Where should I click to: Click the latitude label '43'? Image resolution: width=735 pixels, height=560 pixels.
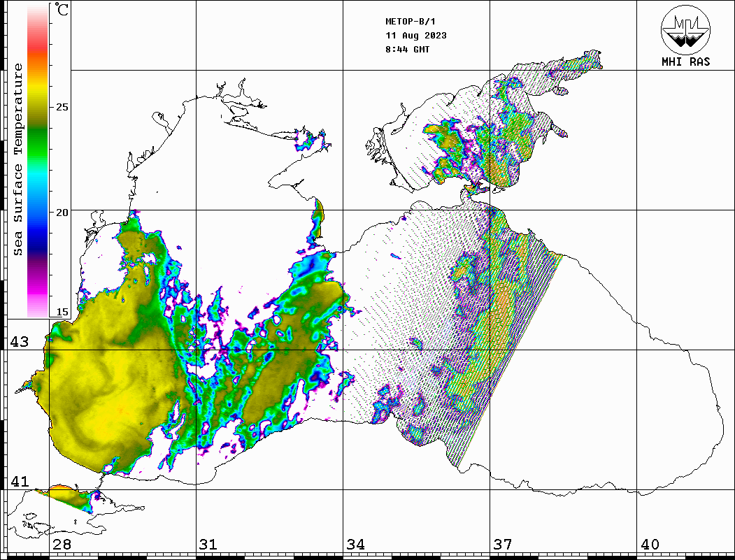(19, 342)
